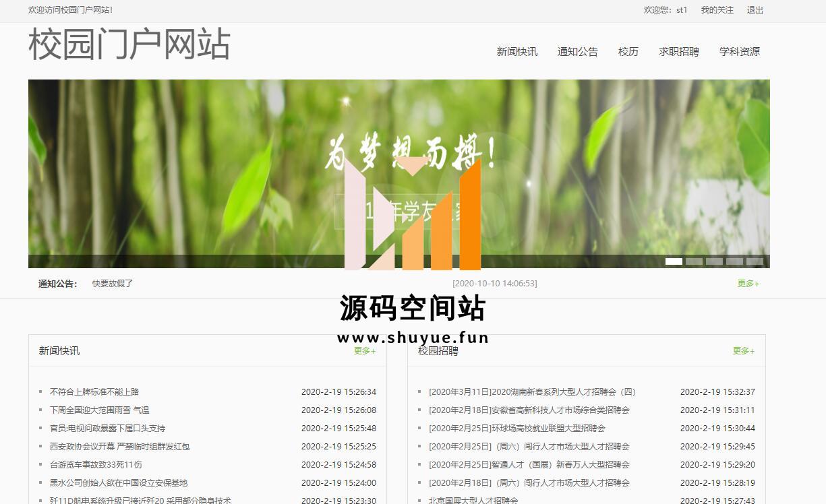Open news item 不符合上牌标准不能上路
The image size is (826, 504).
pyautogui.click(x=94, y=391)
